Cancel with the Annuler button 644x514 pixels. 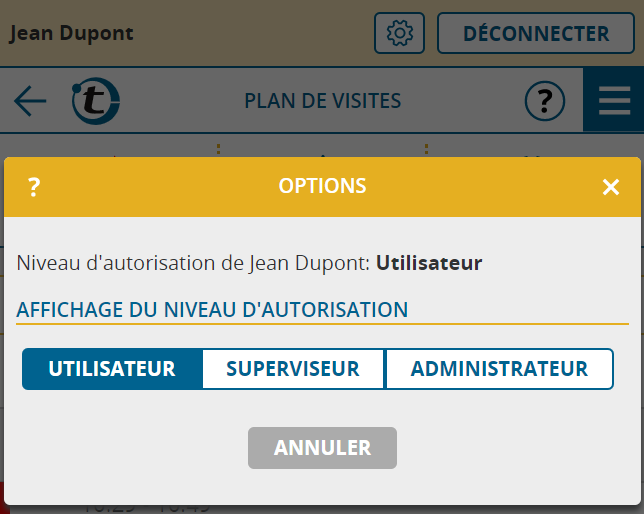coord(322,447)
